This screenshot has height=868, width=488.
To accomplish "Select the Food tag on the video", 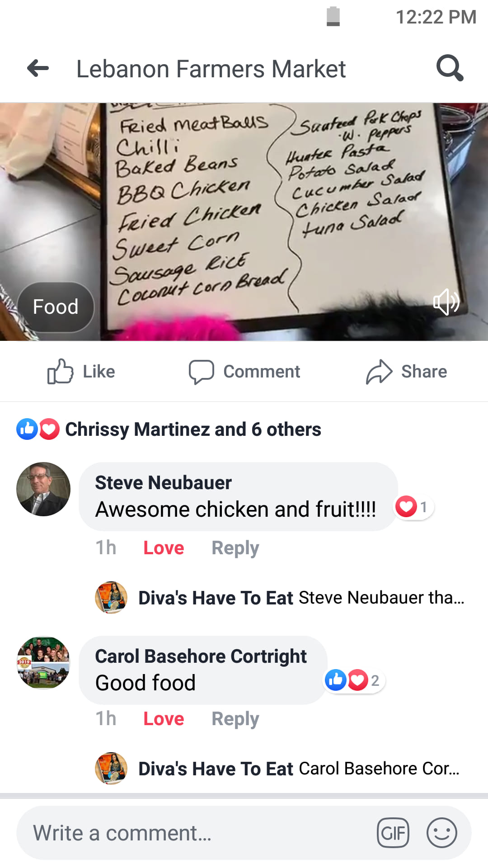I will [x=56, y=307].
